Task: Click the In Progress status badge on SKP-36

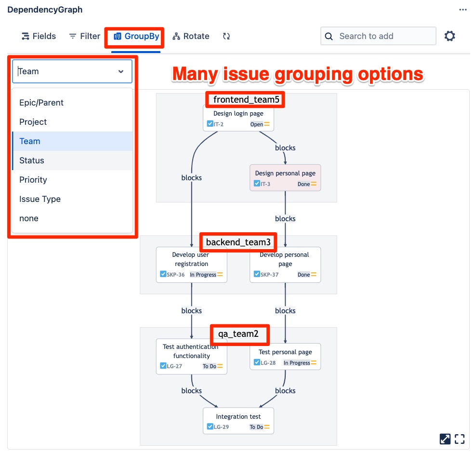Action: (x=203, y=275)
